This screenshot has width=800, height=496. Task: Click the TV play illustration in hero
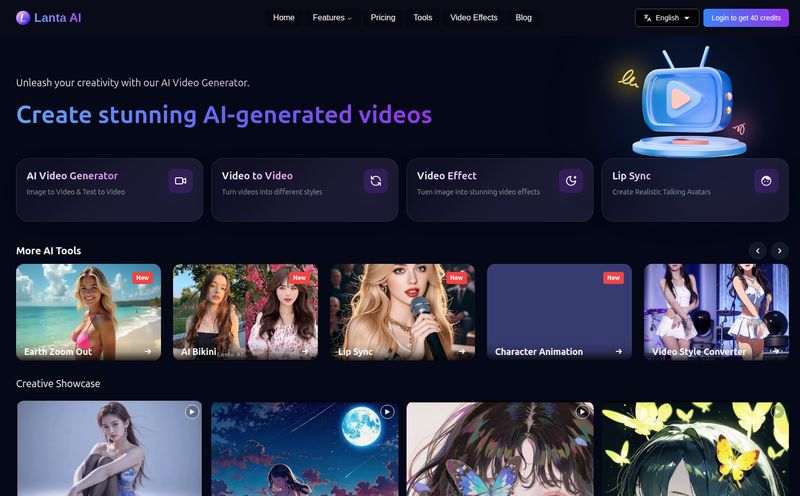click(x=686, y=102)
